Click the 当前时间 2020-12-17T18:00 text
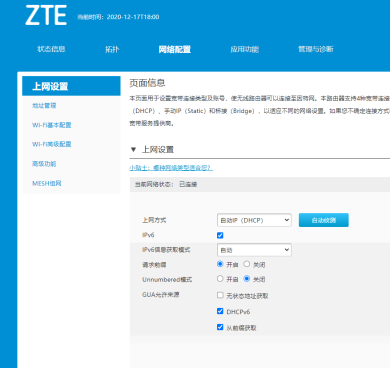391x368 pixels. coord(118,17)
